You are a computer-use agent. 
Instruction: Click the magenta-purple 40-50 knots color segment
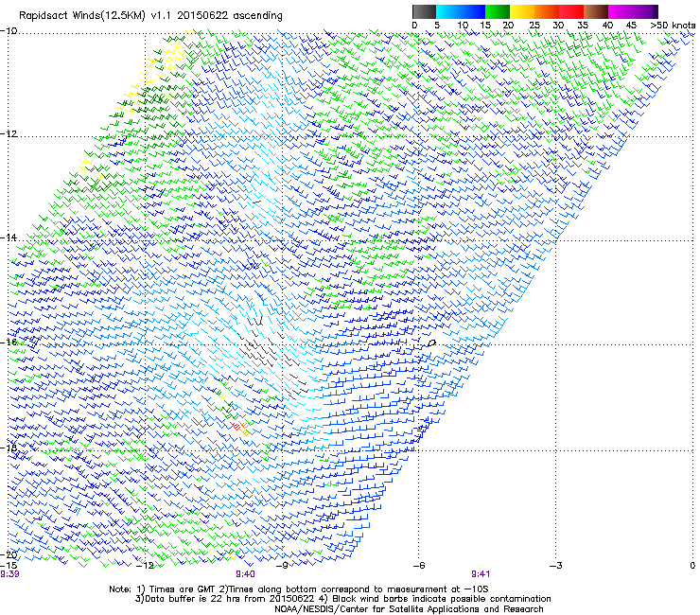click(x=633, y=11)
